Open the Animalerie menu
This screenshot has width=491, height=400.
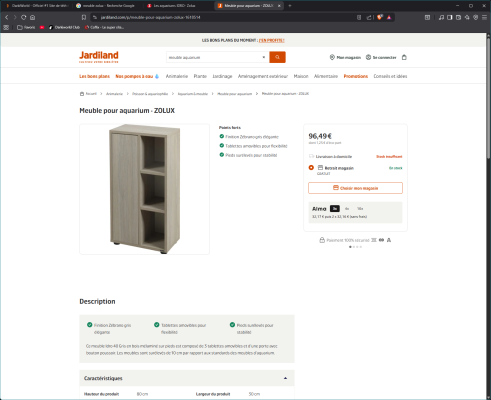click(177, 76)
